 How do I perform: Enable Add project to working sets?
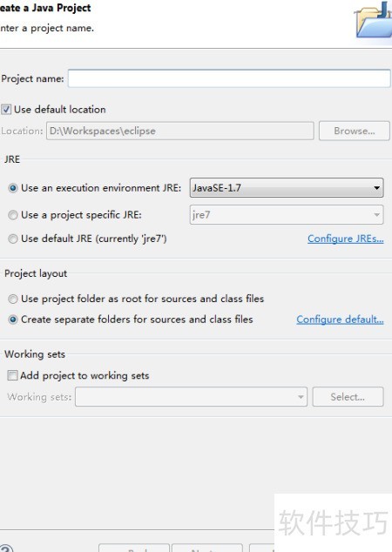click(x=12, y=375)
